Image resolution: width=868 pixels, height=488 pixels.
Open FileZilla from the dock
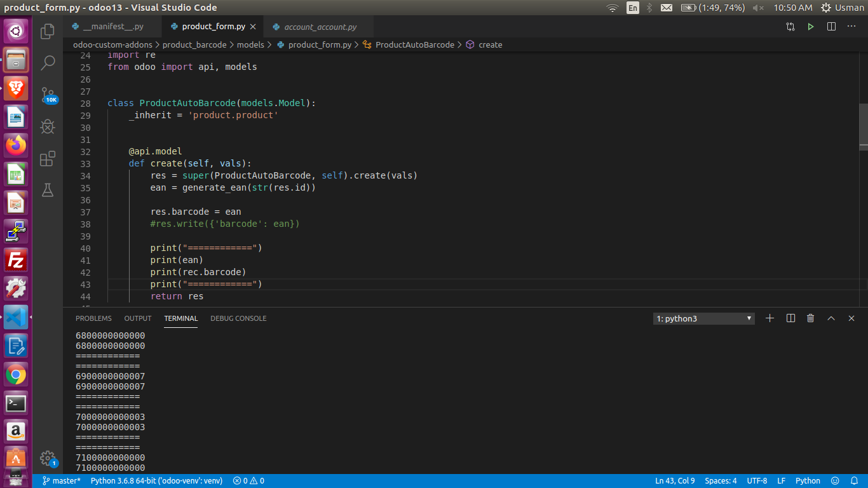(16, 260)
